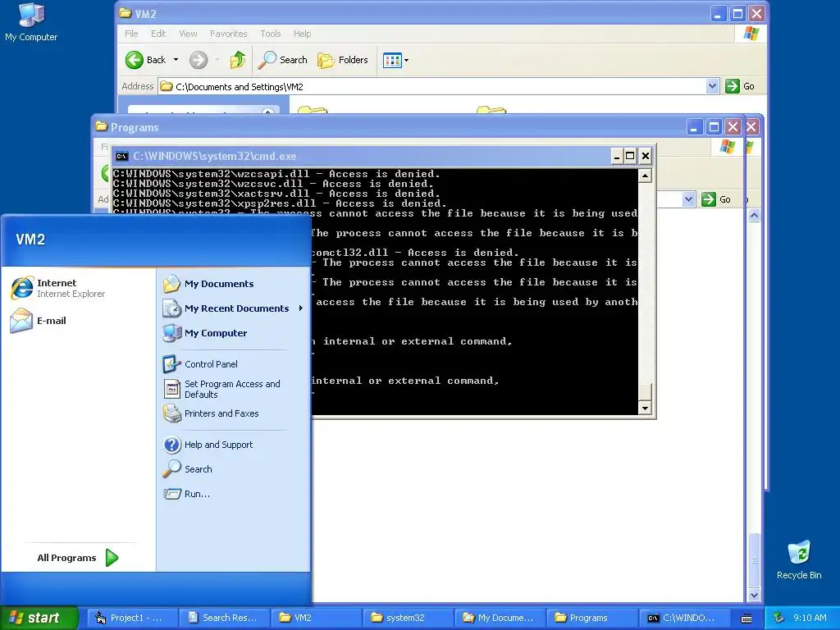This screenshot has height=630, width=840.
Task: Click the keyboard icon in taskbar
Action: [x=746, y=619]
